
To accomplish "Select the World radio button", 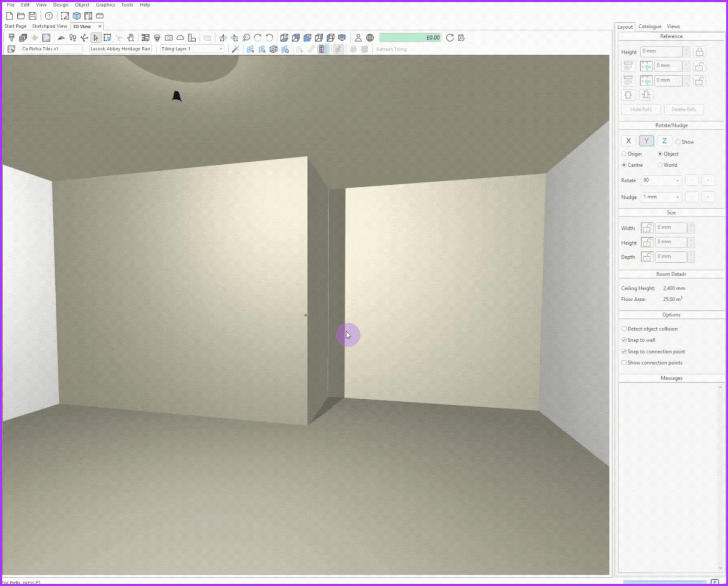I will (660, 165).
